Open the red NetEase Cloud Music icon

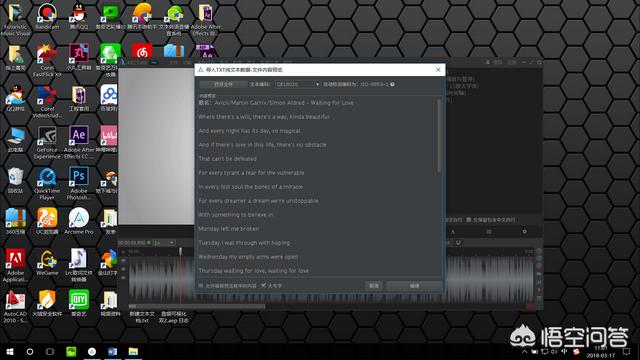(x=142, y=51)
